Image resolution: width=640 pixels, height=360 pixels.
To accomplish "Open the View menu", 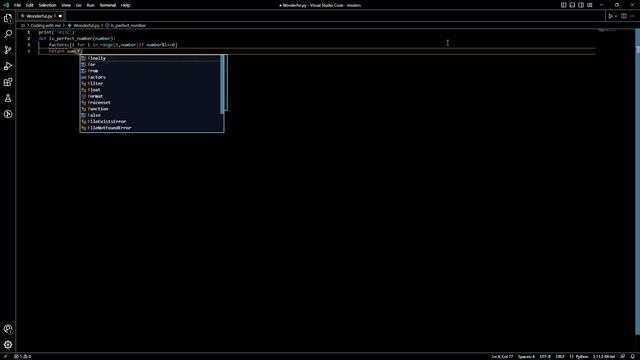I will click(x=66, y=5).
